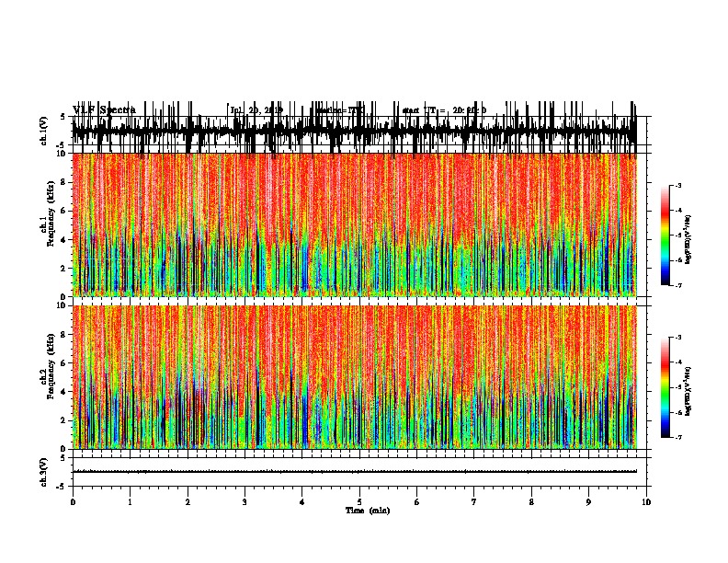Image resolution: width=728 pixels, height=563 pixels.
Task: Click the "-5" tick on the ch.3(V) axis
Action: click(62, 487)
